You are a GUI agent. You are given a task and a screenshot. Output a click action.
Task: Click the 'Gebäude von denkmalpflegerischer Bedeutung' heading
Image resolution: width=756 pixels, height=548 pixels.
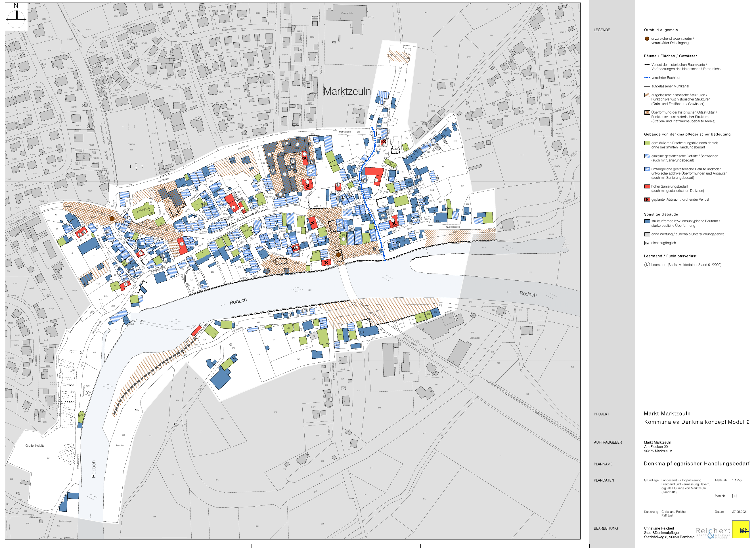click(687, 134)
